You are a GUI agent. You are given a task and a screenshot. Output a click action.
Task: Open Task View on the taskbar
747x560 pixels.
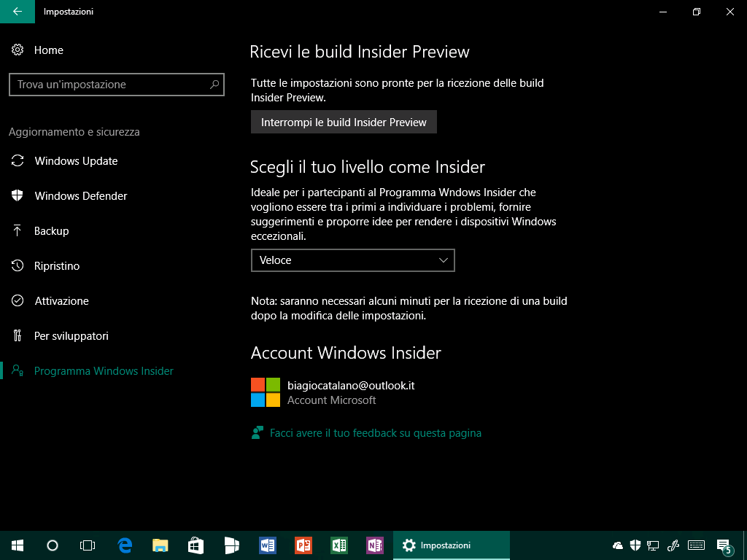coord(88,545)
